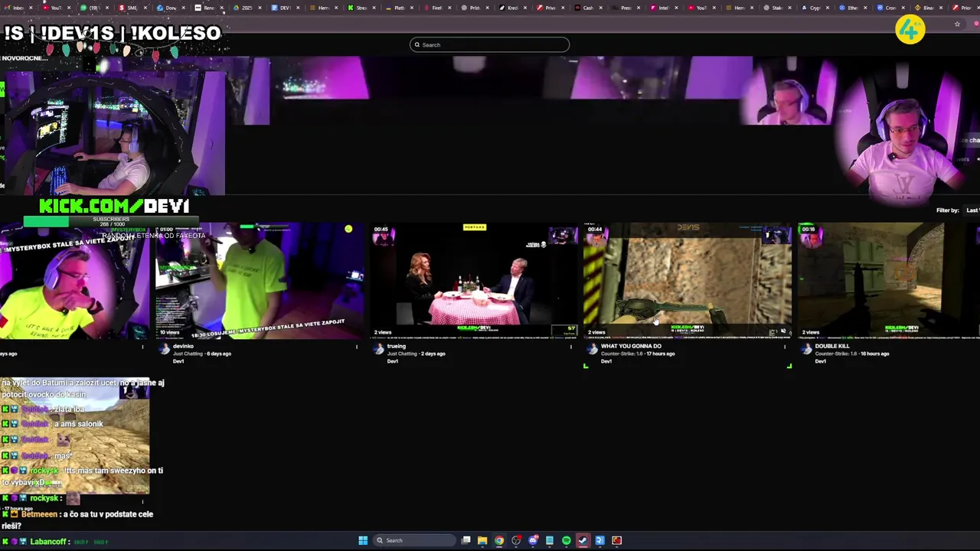Open Spotify from the taskbar
Viewport: 980px width, 551px height.
567,540
